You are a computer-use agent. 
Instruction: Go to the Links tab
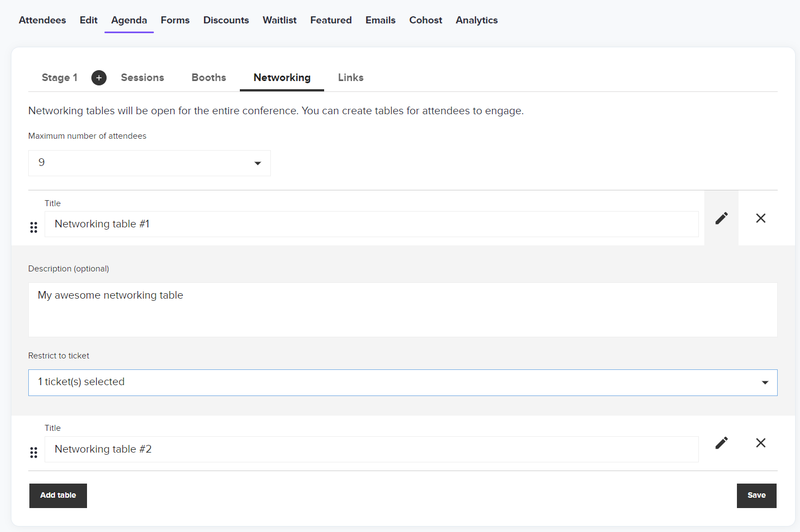point(350,78)
